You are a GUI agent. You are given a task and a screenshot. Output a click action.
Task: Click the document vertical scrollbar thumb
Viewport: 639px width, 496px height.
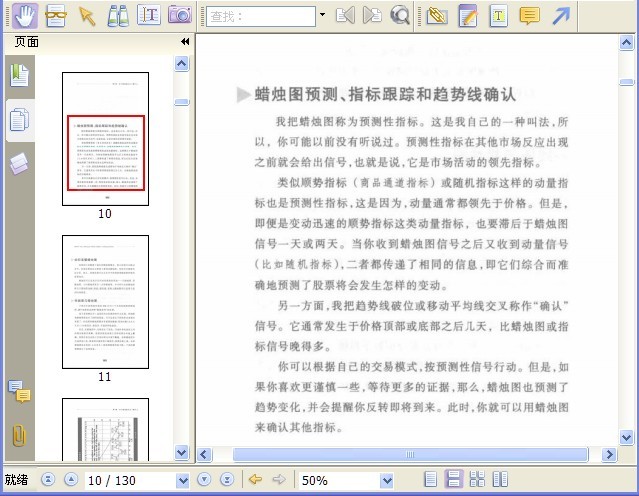coord(626,82)
